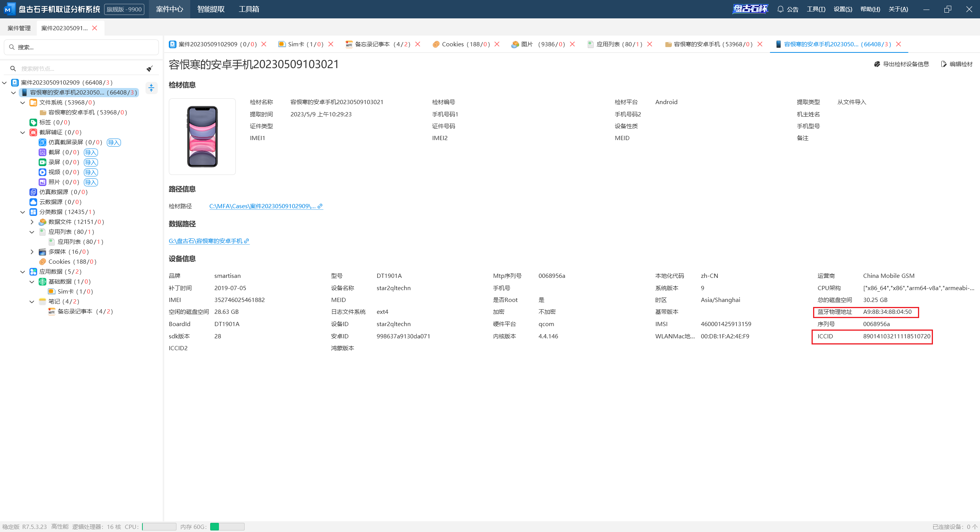This screenshot has height=532, width=980.
Task: Click the broom clear icon beside tree search
Action: click(150, 69)
